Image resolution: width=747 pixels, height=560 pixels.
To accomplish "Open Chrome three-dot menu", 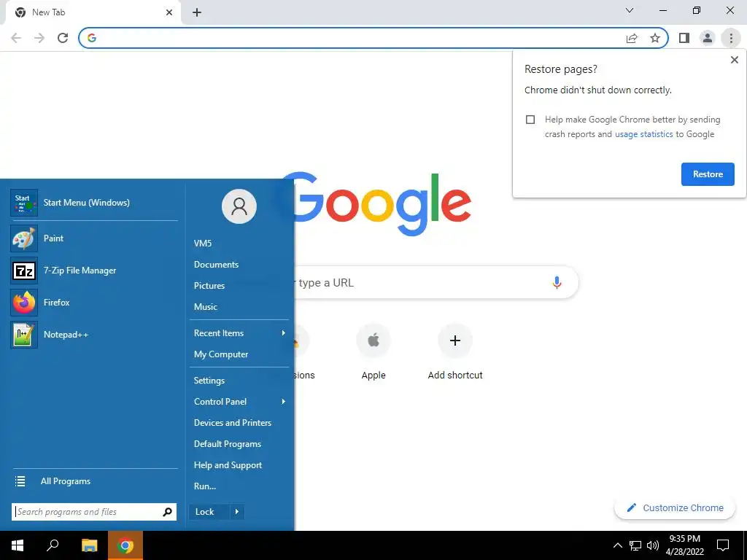I will (x=731, y=38).
